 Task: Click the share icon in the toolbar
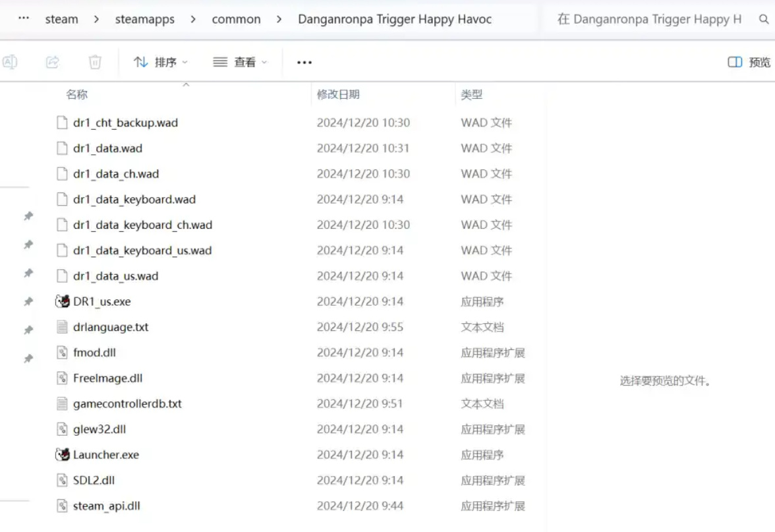(53, 62)
